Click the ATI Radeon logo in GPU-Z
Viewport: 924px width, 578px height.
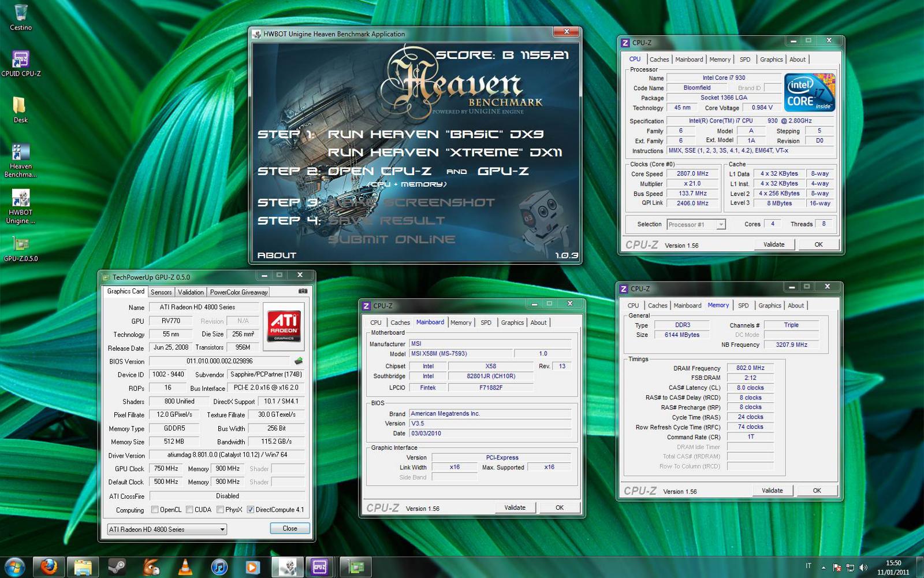(x=284, y=325)
